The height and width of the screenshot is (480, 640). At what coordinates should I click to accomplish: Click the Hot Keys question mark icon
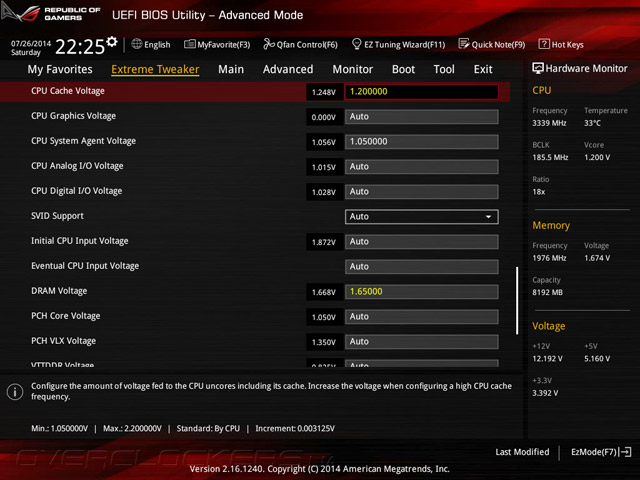coord(544,44)
